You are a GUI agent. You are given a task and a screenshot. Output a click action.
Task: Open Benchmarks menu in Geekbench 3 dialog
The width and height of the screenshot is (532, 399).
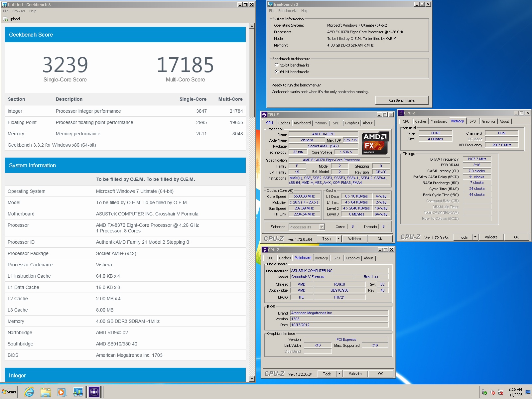click(x=288, y=11)
